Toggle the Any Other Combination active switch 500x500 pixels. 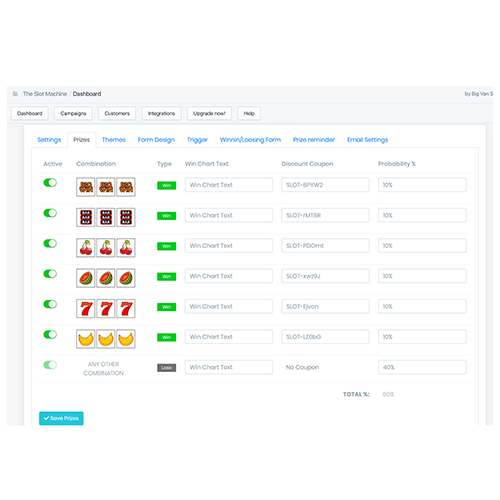50,365
